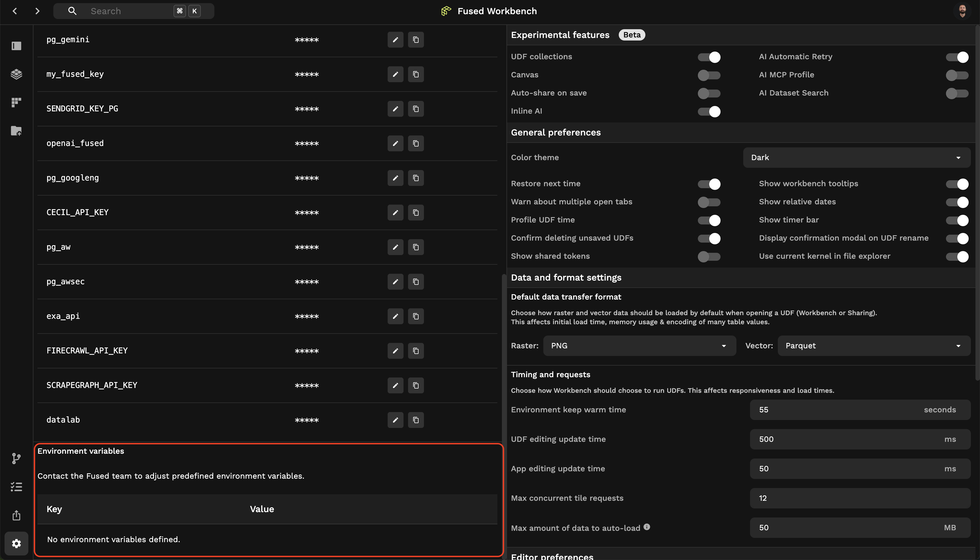The image size is (980, 560).
Task: Open the Vector format Parquet dropdown
Action: pyautogui.click(x=873, y=346)
